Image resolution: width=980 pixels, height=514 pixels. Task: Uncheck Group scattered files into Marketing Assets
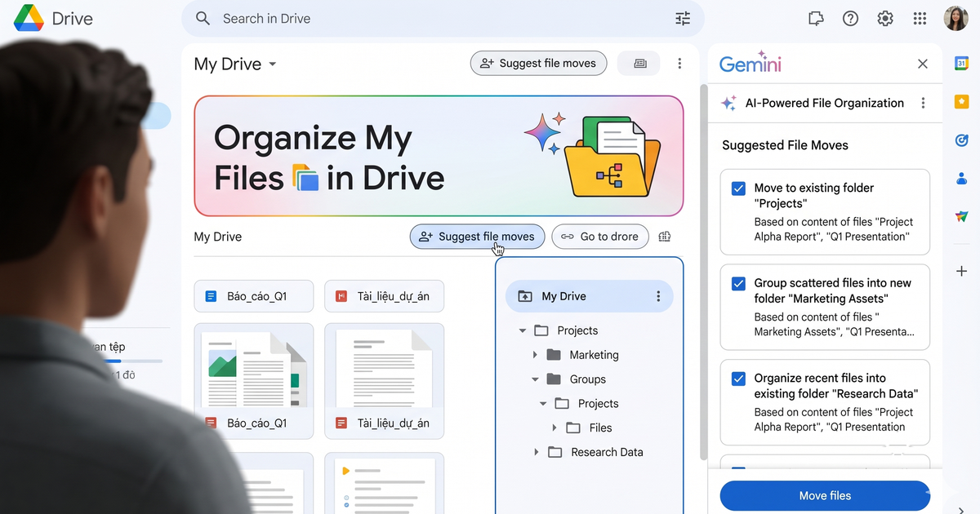pos(738,284)
